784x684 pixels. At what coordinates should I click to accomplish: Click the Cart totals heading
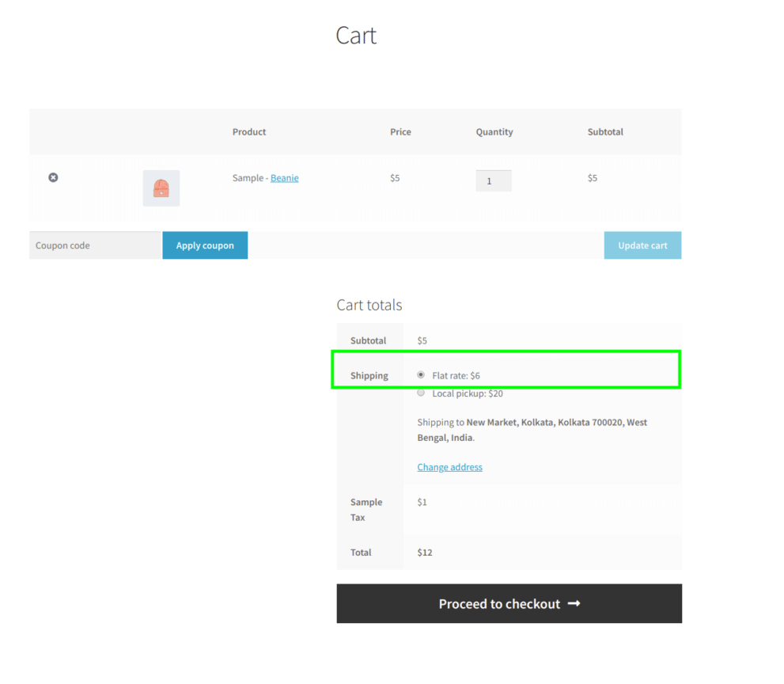coord(369,305)
